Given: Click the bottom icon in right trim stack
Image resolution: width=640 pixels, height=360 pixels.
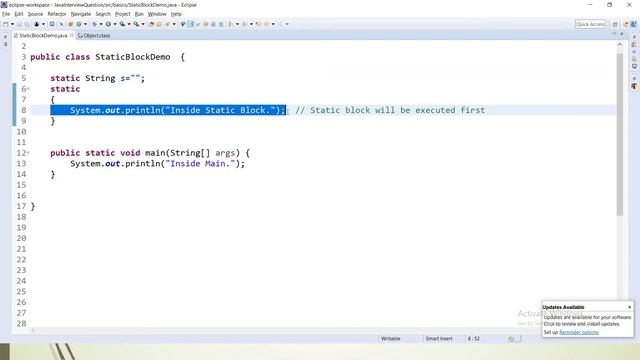Looking at the screenshot, I should click(x=634, y=86).
